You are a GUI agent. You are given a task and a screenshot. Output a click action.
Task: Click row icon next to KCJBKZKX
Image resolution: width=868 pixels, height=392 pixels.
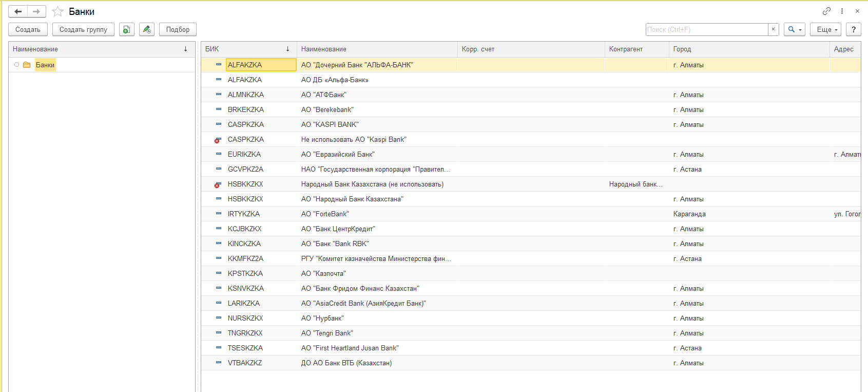[219, 229]
